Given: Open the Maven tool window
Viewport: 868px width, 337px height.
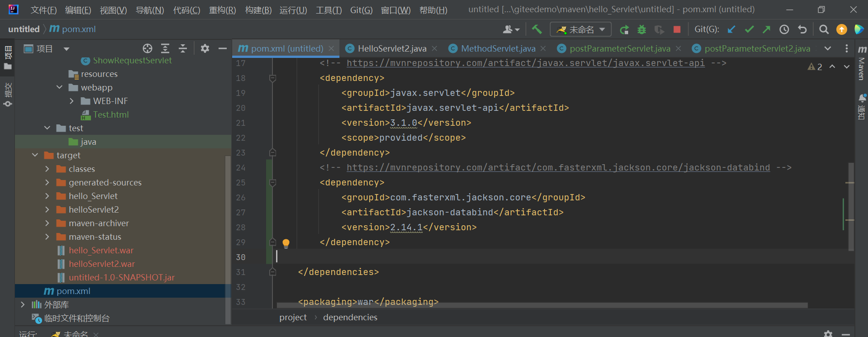Looking at the screenshot, I should tap(862, 62).
